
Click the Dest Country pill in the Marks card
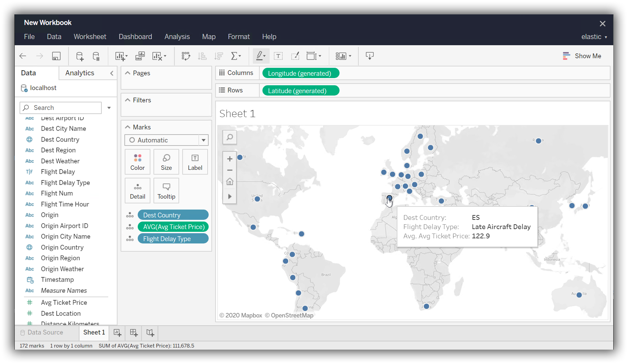pos(173,215)
